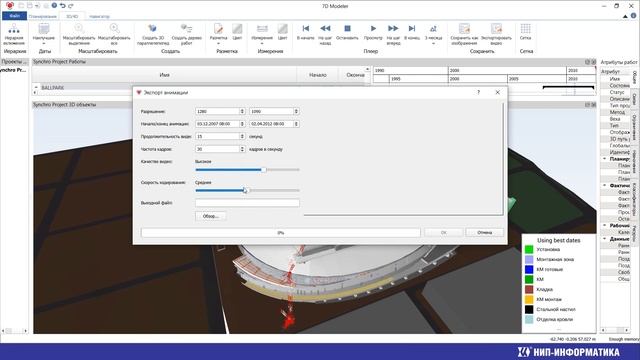Click the Начало column header
640x360 pixels.
[x=318, y=75]
